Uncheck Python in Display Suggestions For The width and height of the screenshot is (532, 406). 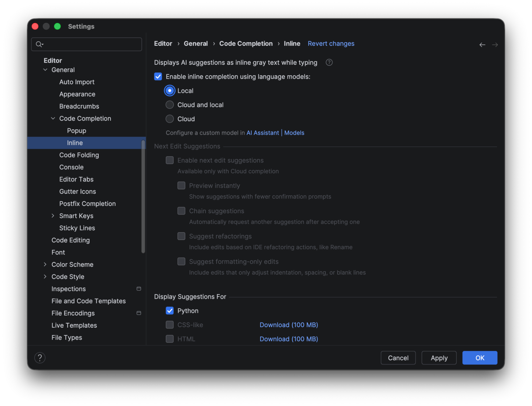[x=170, y=311]
